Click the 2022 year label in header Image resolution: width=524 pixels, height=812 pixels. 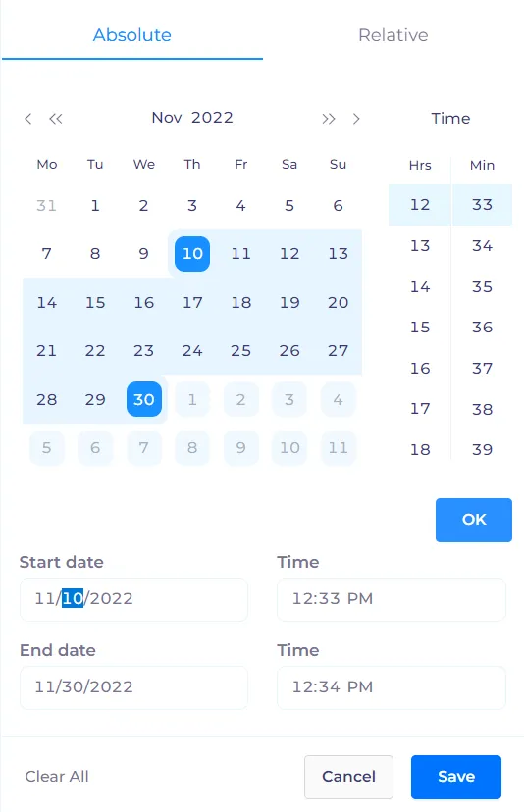(x=212, y=118)
